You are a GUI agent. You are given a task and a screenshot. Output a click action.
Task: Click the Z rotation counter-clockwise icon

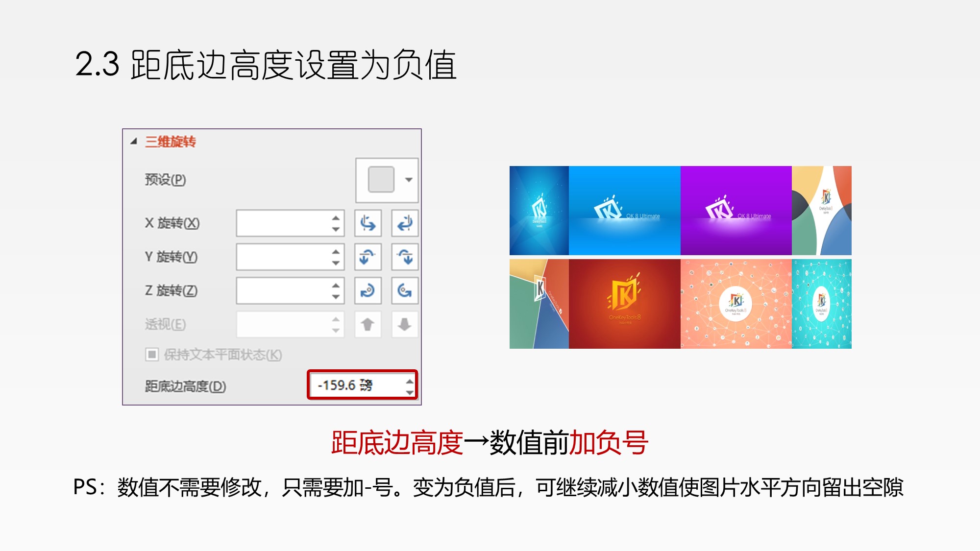[405, 290]
